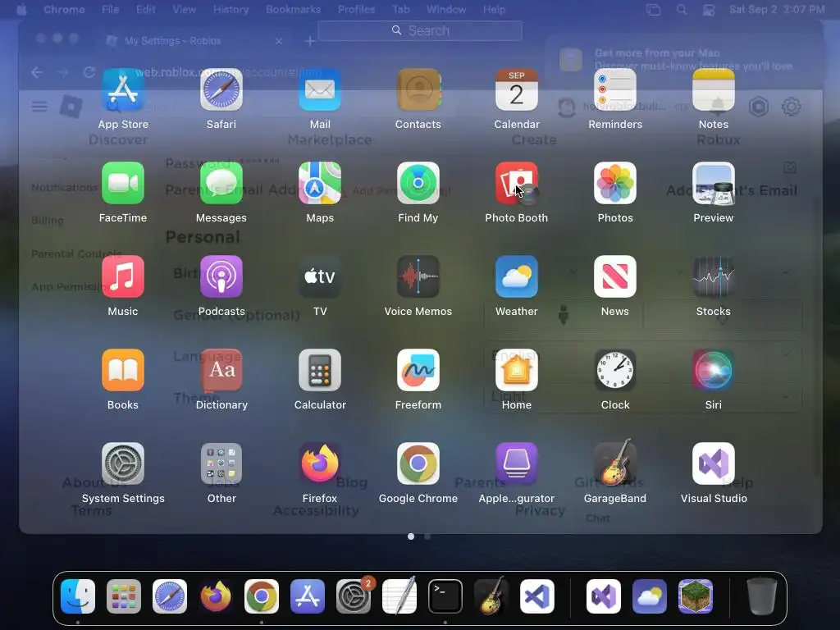Screen dimensions: 840x630
Task: Open Google Chrome from Launchpad grid
Action: [418, 463]
